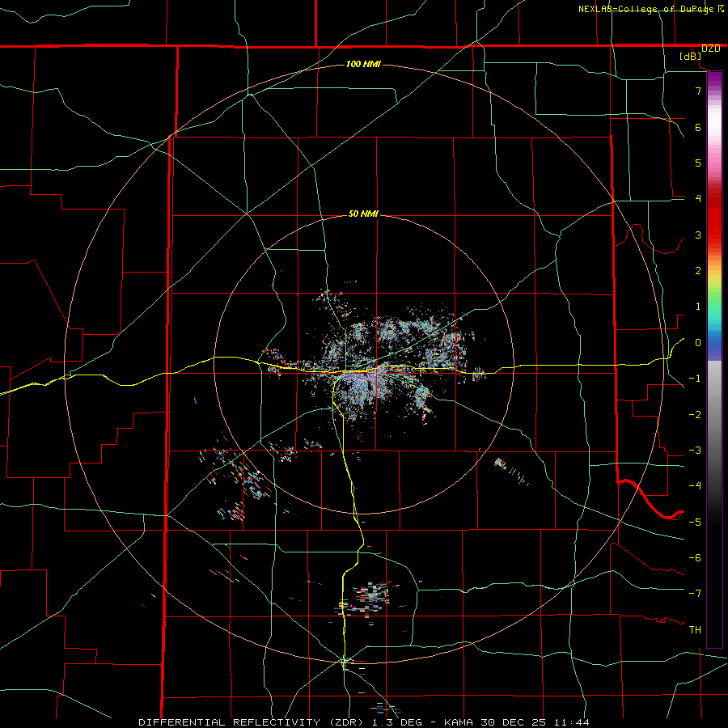Click the "[dB]" units label
This screenshot has width=728, height=728.
click(x=691, y=57)
